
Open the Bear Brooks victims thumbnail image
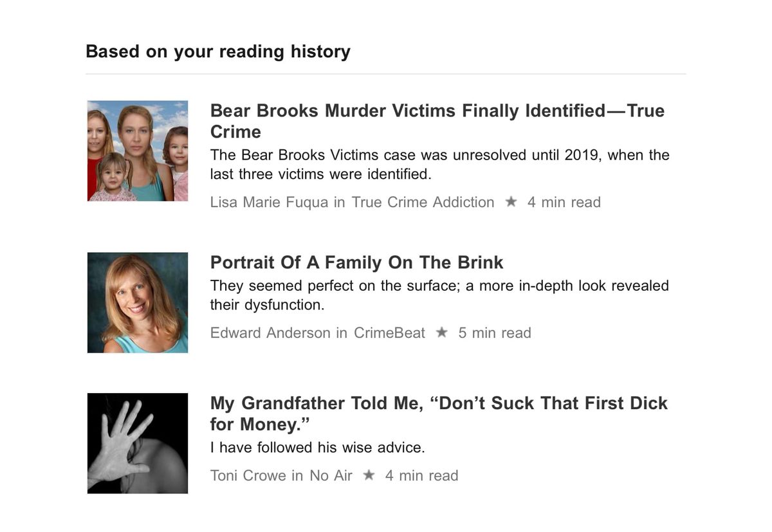(x=138, y=151)
